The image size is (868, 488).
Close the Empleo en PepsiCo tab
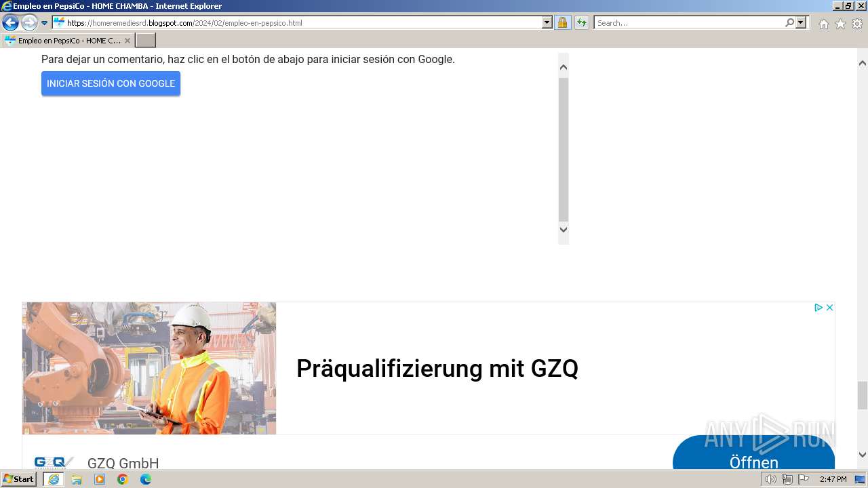[x=127, y=41]
